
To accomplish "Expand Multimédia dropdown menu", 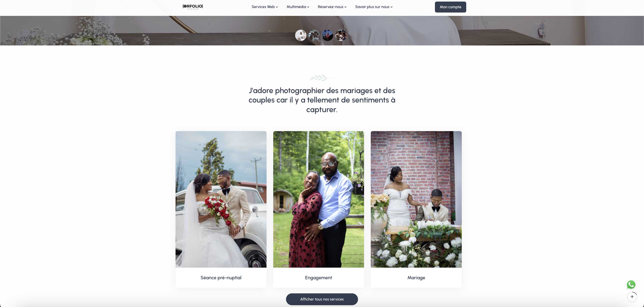I will click(x=298, y=7).
